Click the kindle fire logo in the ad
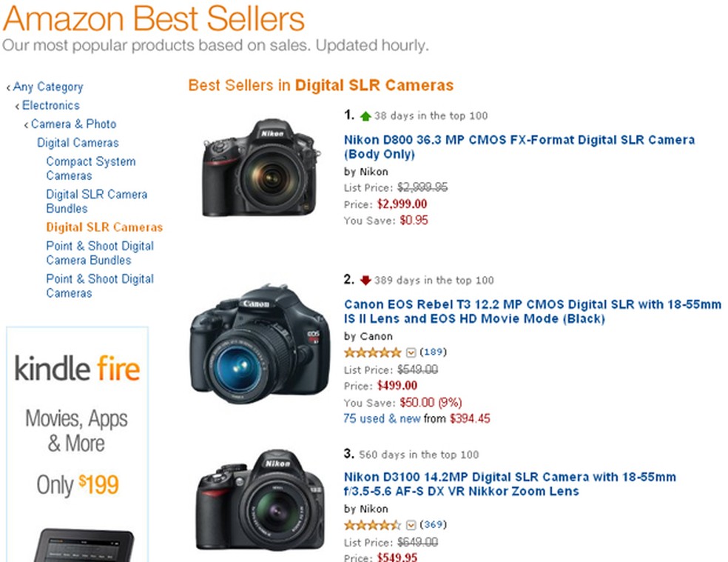 [76, 367]
